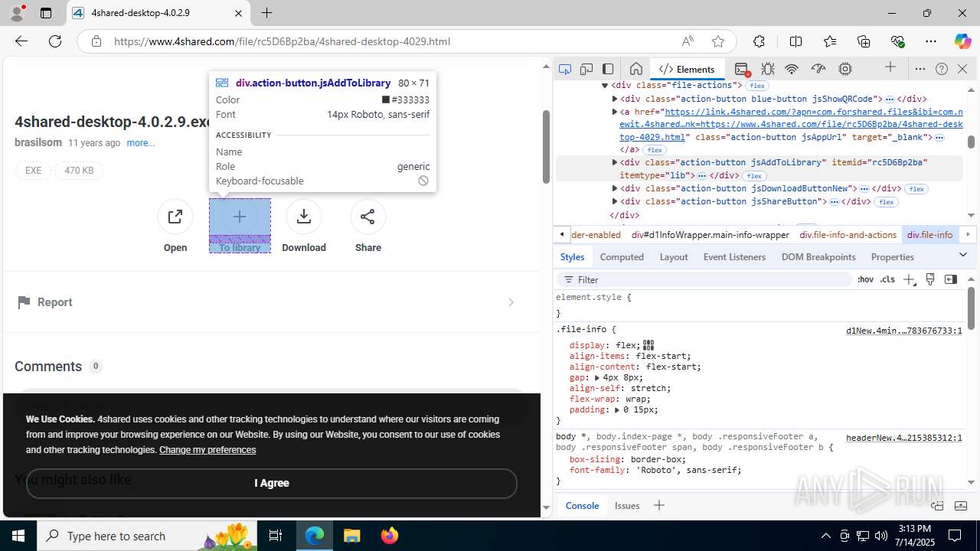Switch to the Issues drawer tab
Screen dimensions: 980x551
pyautogui.click(x=627, y=505)
